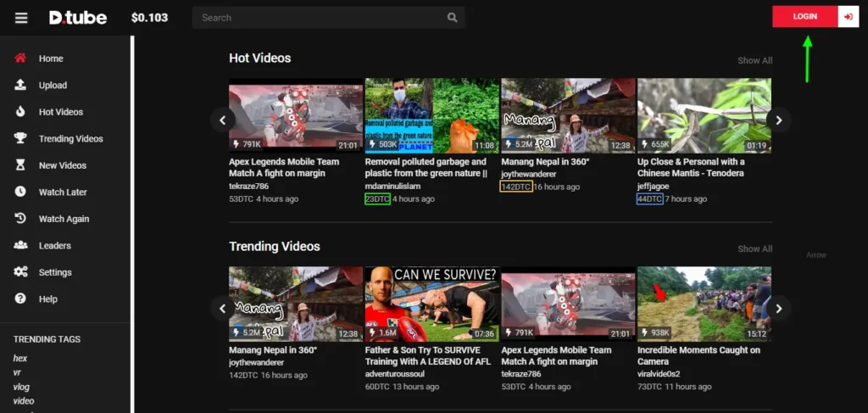This screenshot has width=868, height=413.
Task: Click the hex trending tag
Action: coord(20,358)
